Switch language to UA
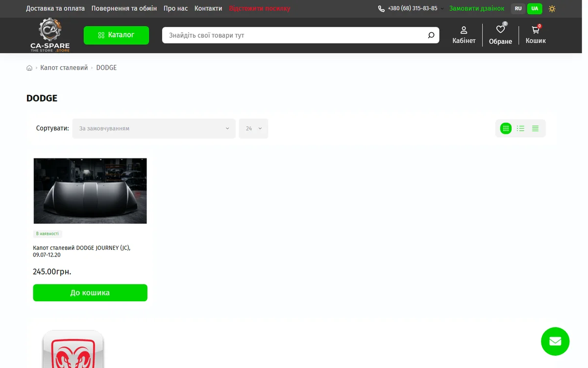Screen dimensions: 588x368 pyautogui.click(x=535, y=9)
